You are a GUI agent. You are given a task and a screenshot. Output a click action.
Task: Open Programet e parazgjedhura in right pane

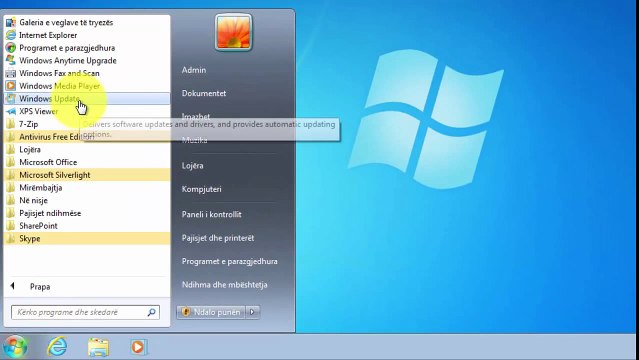point(229,261)
